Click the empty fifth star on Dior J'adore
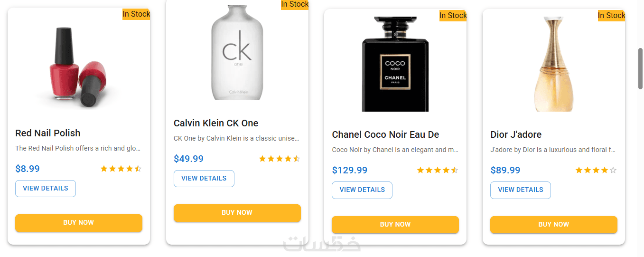Image resolution: width=644 pixels, height=257 pixels. (x=613, y=170)
